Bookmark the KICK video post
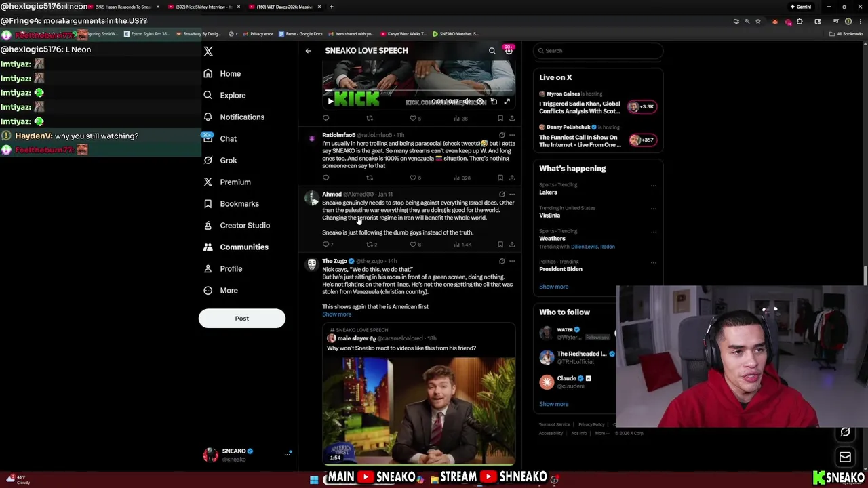The height and width of the screenshot is (488, 868). (500, 118)
